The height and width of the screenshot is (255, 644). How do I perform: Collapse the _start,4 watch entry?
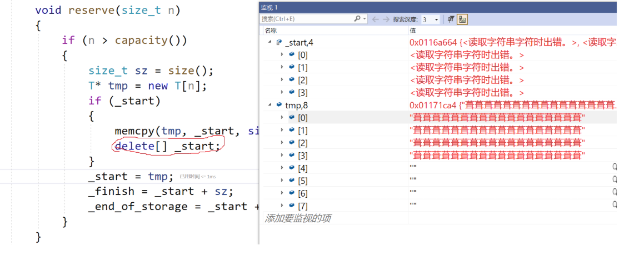[270, 42]
